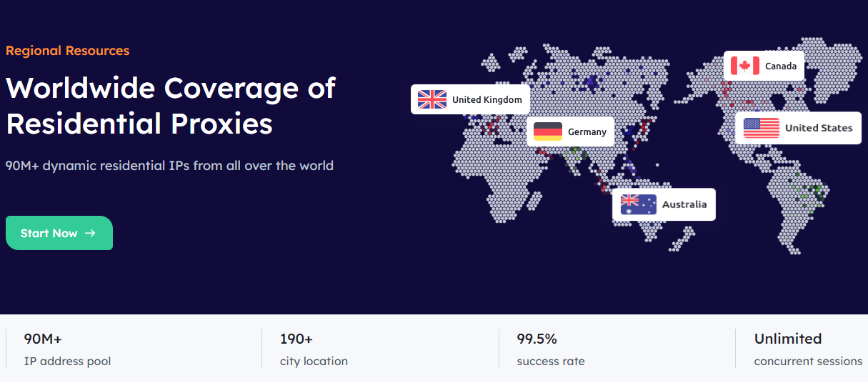Image resolution: width=868 pixels, height=383 pixels.
Task: Select the Germany country label
Action: 587,132
